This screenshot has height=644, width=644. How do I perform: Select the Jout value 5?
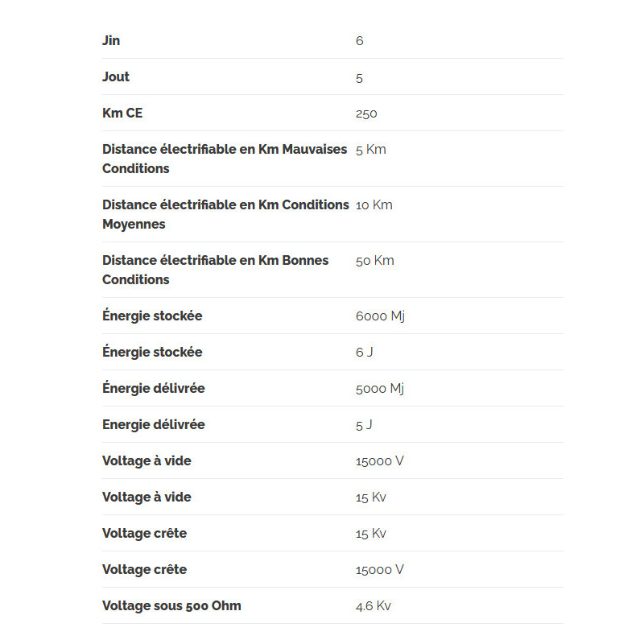[359, 78]
